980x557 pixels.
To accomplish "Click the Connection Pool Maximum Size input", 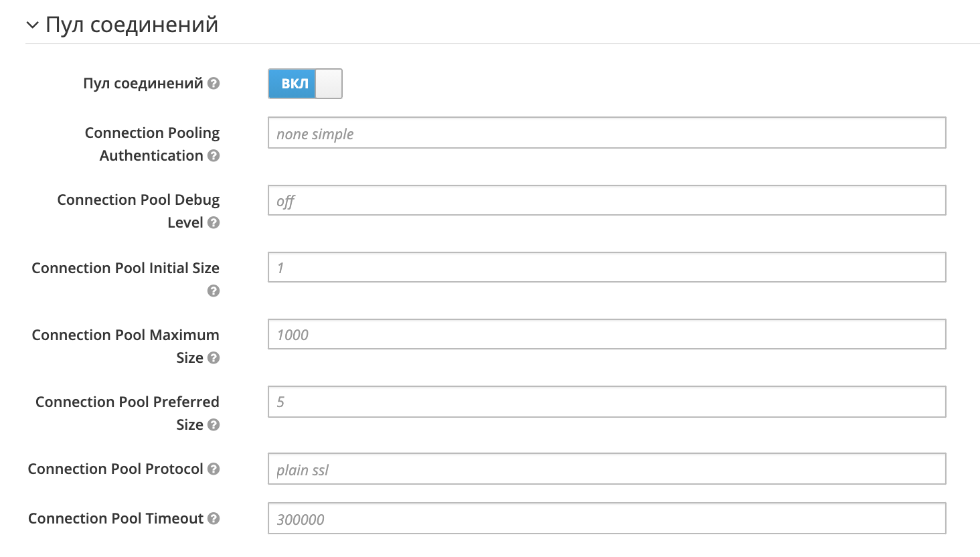I will (x=606, y=334).
